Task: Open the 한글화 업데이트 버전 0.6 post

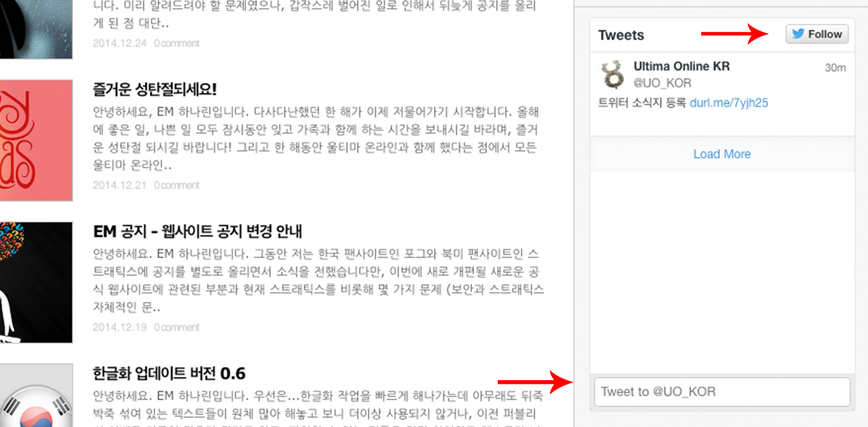Action: [x=169, y=373]
